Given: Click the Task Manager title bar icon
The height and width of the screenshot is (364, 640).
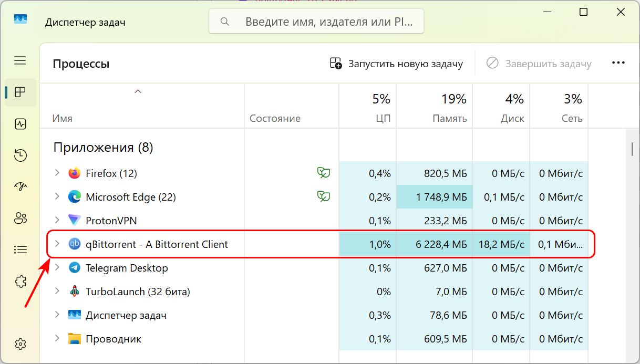Looking at the screenshot, I should [x=20, y=19].
